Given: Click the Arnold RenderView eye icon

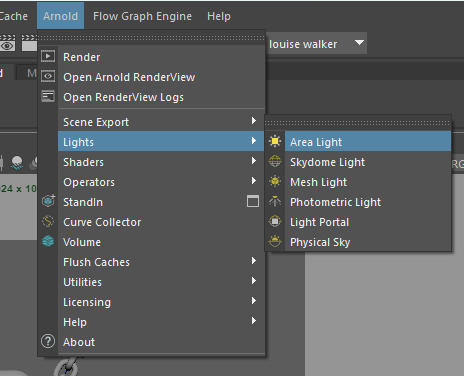Looking at the screenshot, I should (48, 76).
